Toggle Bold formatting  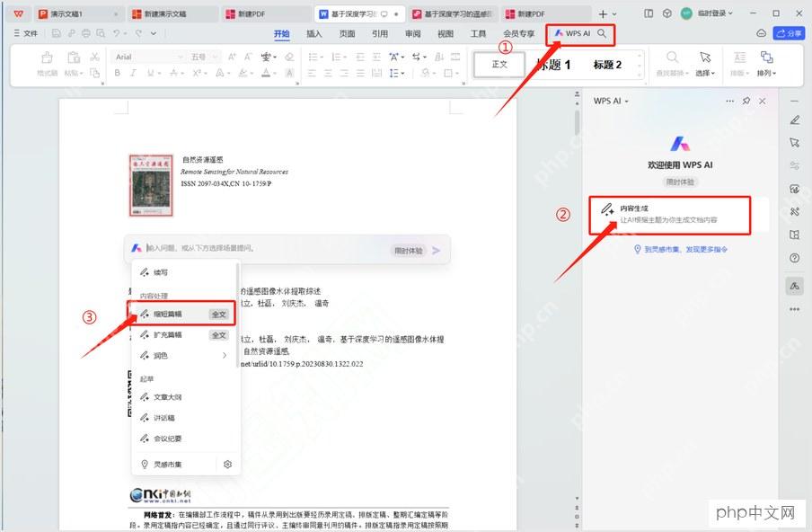coord(118,73)
